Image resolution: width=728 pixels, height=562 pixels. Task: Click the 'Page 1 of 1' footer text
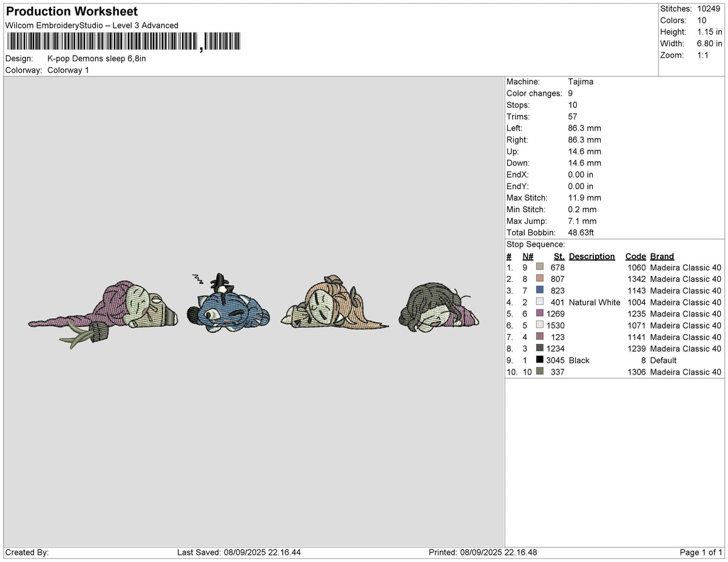701,552
